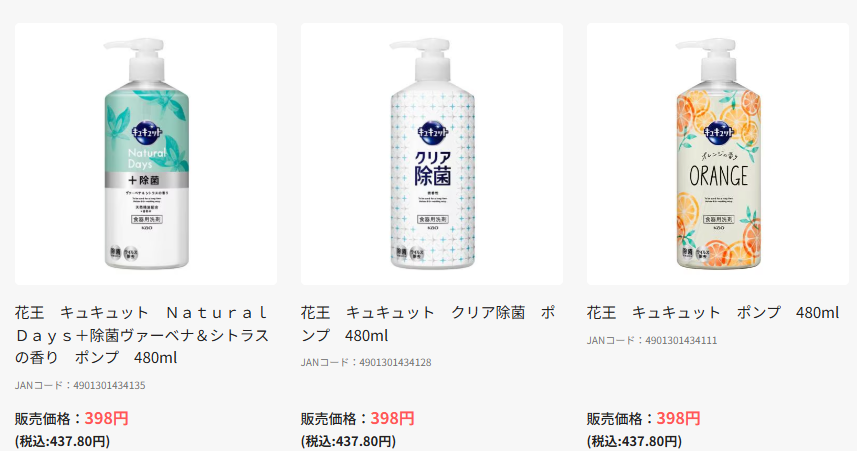Click tax-included price under ORANGE item
Image resolution: width=857 pixels, height=451 pixels.
tap(635, 441)
